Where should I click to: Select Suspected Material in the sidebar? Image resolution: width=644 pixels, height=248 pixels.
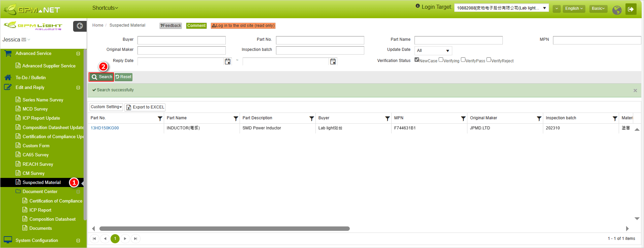(x=41, y=182)
